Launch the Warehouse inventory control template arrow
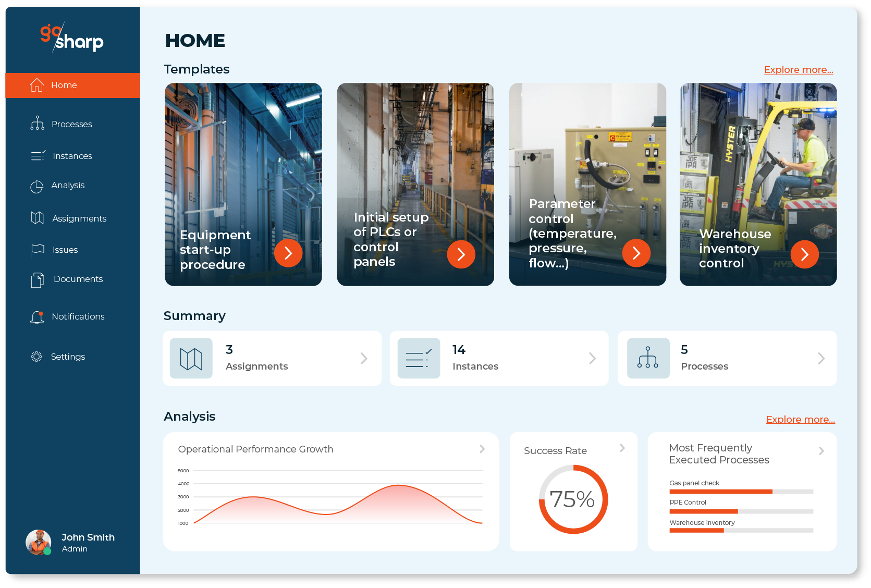 (804, 254)
